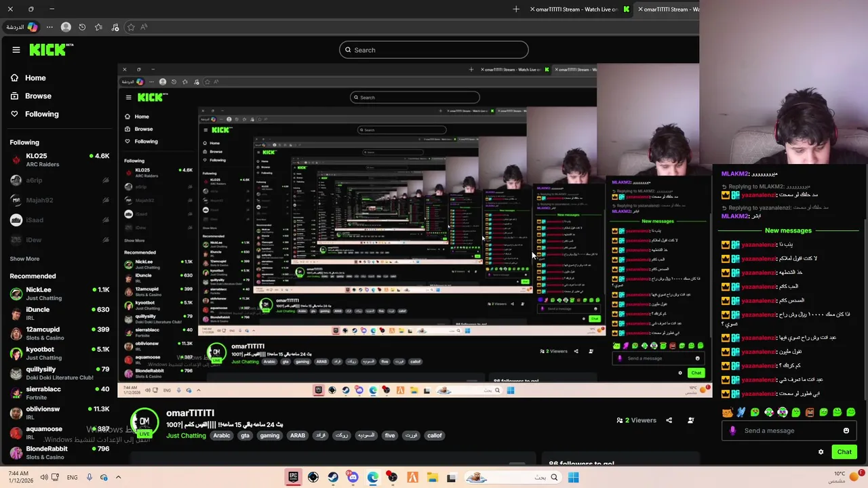Screen dimensions: 868x488
Task: Open offline channel Majah92
Action: click(59, 200)
